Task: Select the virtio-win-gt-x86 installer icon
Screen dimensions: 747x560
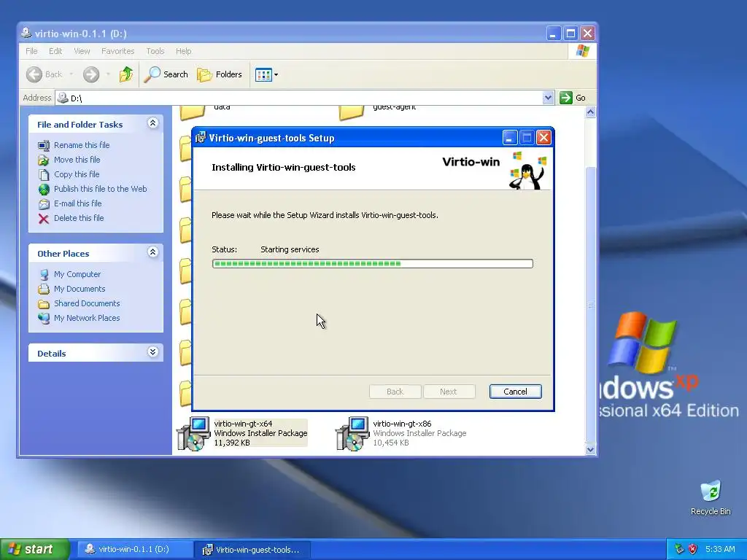Action: coord(352,433)
